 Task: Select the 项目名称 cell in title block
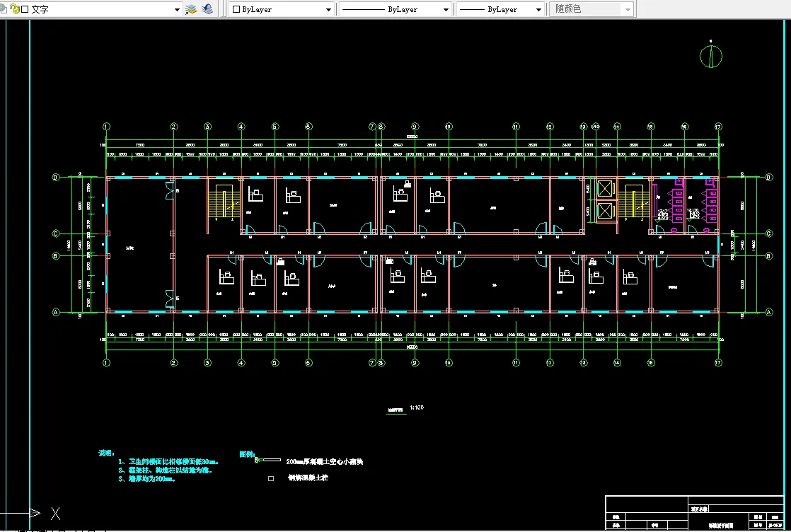coord(699,509)
